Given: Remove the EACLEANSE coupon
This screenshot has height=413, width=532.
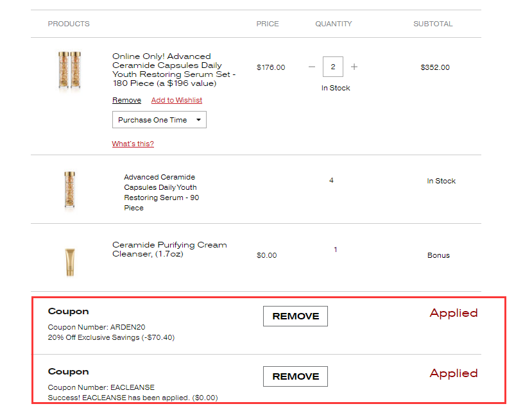Looking at the screenshot, I should pos(295,376).
